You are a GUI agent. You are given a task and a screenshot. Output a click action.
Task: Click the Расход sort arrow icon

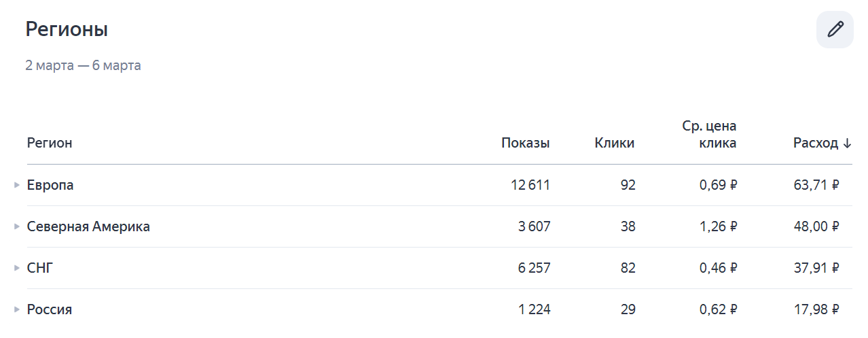pos(847,143)
